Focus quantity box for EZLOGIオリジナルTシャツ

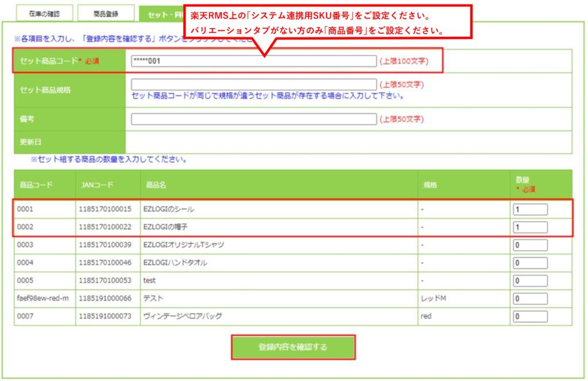tap(529, 245)
